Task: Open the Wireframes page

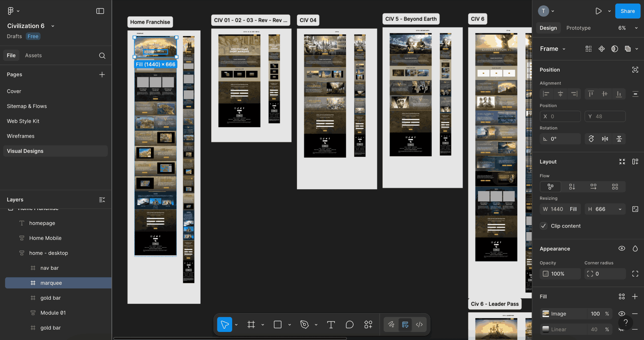Action: [x=21, y=136]
